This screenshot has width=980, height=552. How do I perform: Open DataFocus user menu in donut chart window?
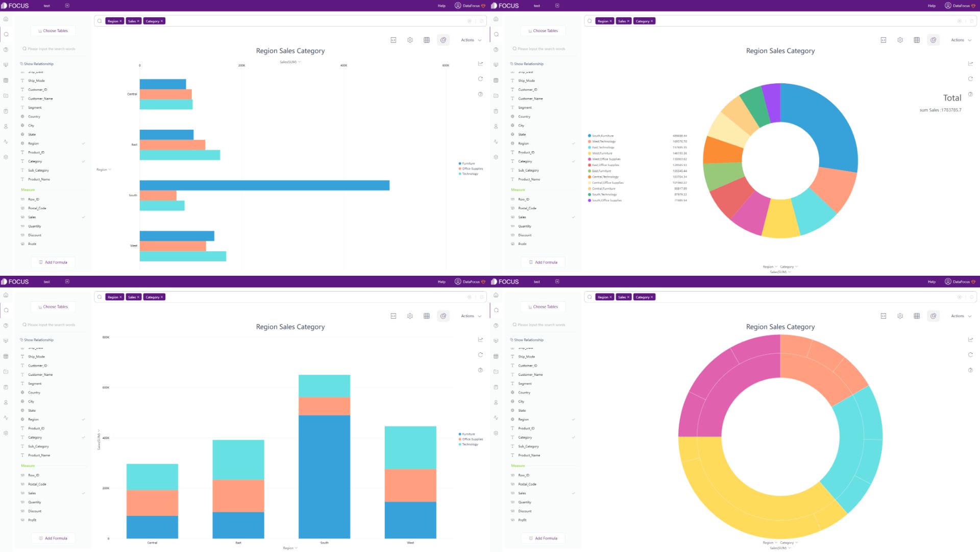pyautogui.click(x=960, y=6)
